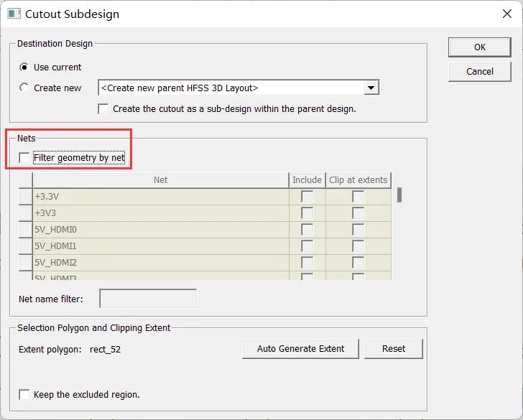Select the Create new radio button
The height and width of the screenshot is (420, 523).
pyautogui.click(x=24, y=88)
